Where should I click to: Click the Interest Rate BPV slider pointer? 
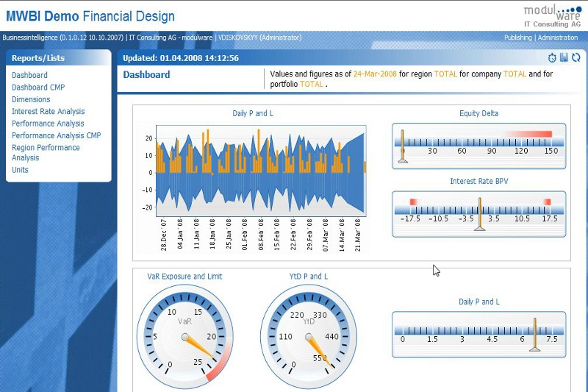click(480, 214)
